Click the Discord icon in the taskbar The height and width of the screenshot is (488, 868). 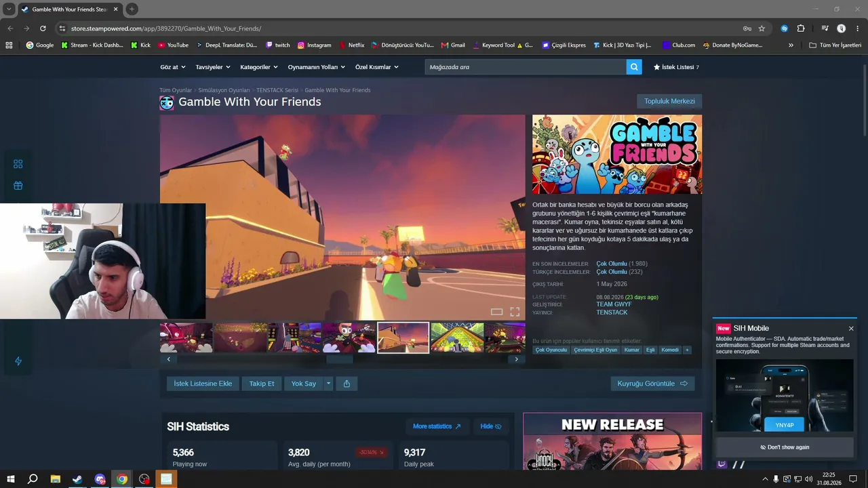[x=100, y=479]
